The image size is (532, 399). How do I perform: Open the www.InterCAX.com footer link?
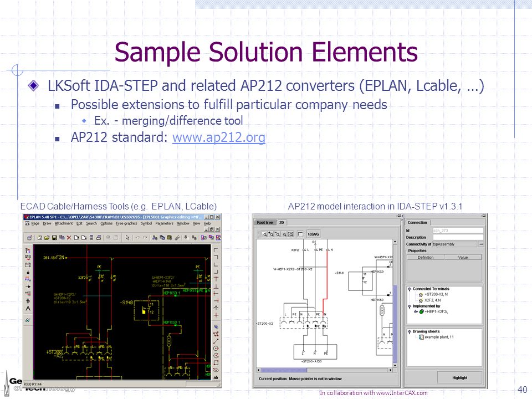(402, 393)
